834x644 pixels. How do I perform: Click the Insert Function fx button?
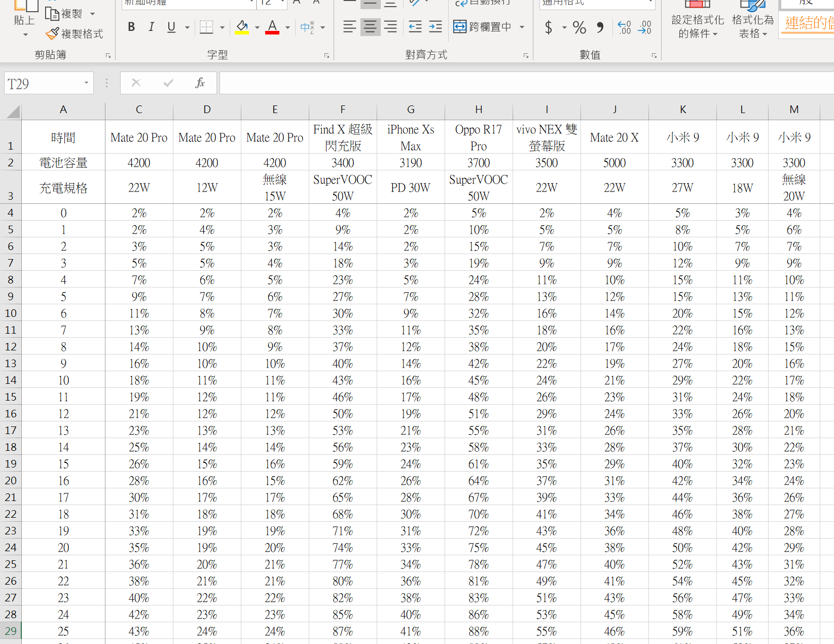(x=200, y=83)
